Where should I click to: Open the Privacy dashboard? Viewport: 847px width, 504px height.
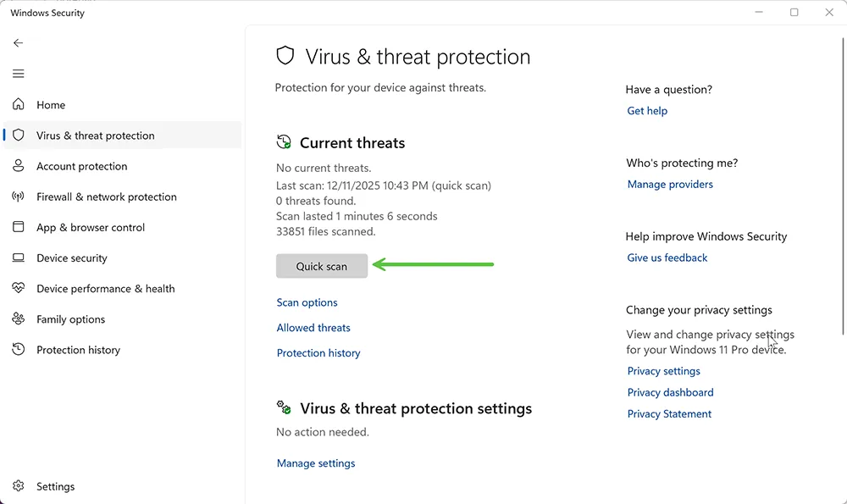[670, 392]
